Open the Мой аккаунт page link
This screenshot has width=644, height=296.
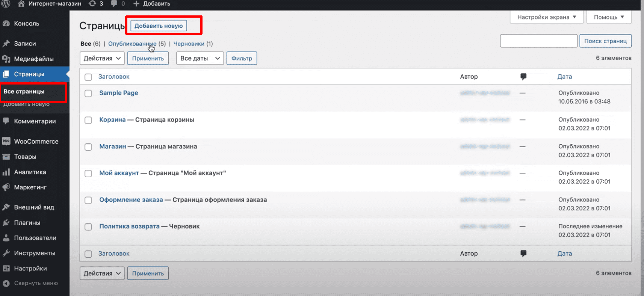119,173
